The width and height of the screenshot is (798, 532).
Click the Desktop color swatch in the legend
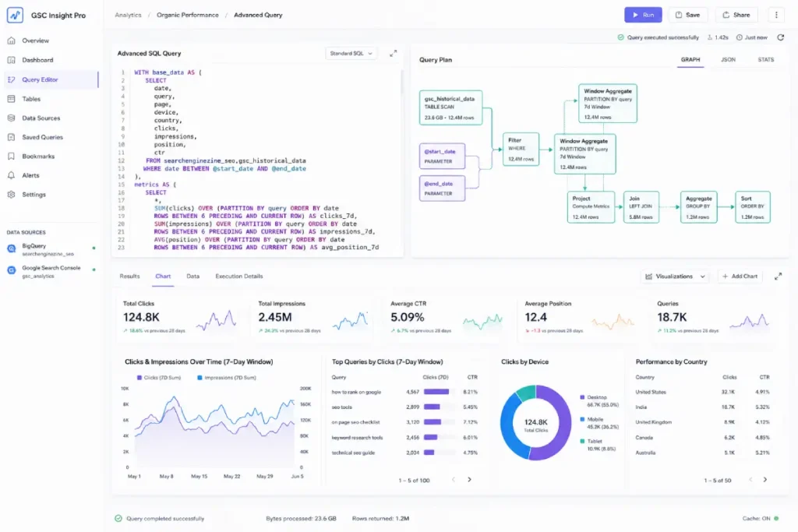click(582, 397)
